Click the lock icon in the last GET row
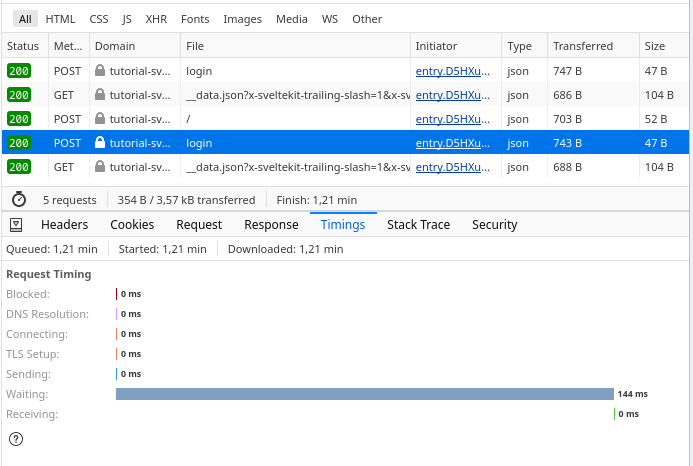Image resolution: width=693 pixels, height=466 pixels. [x=100, y=167]
